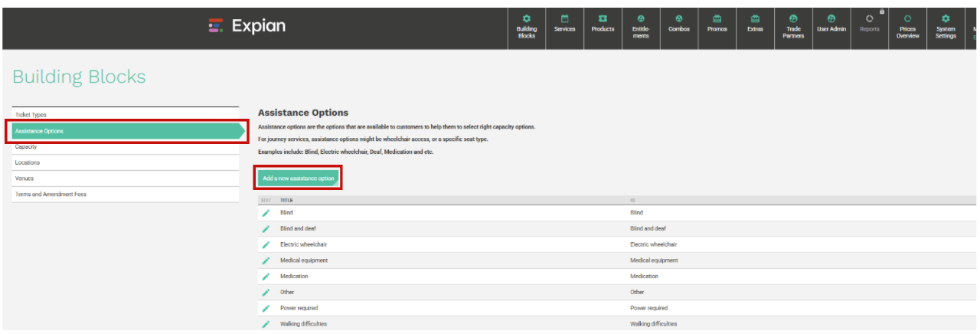Select the Medication title cell
Screen dimensions: 980x334
pos(294,276)
